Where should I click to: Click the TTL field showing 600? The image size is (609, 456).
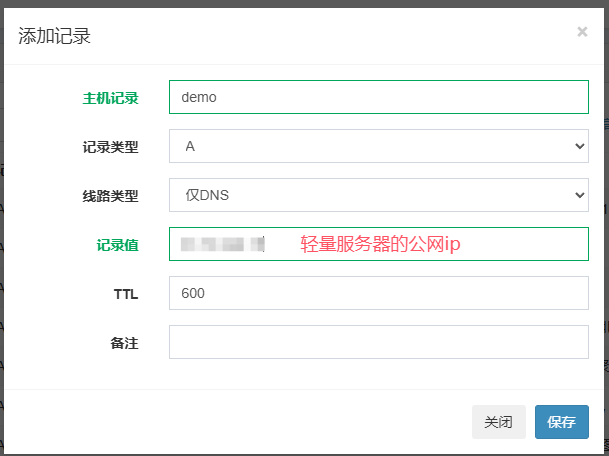pos(378,293)
